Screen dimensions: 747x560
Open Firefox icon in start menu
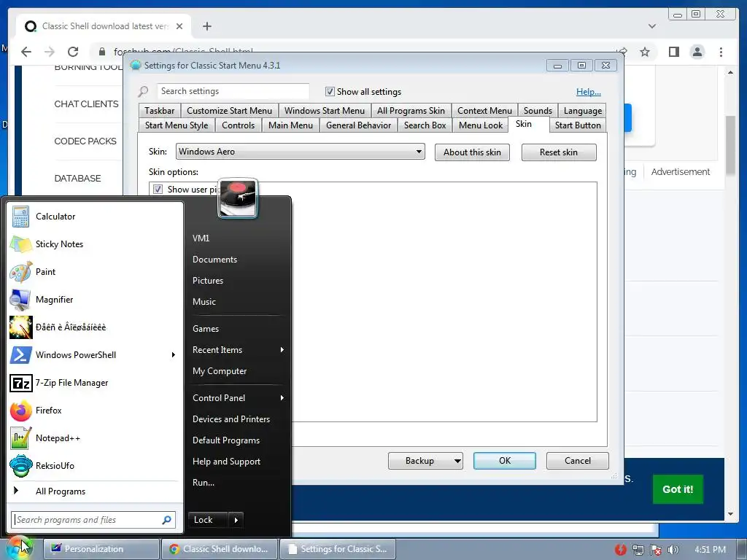(21, 411)
